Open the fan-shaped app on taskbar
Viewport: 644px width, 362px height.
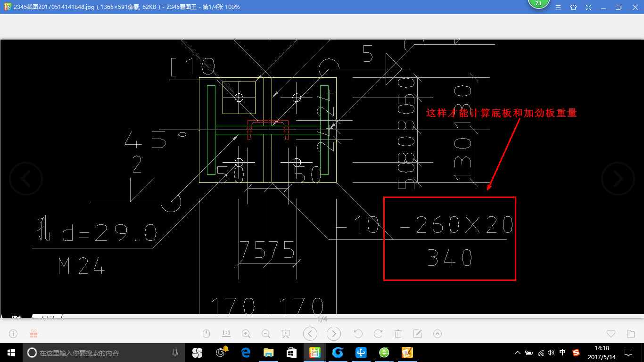click(197, 353)
